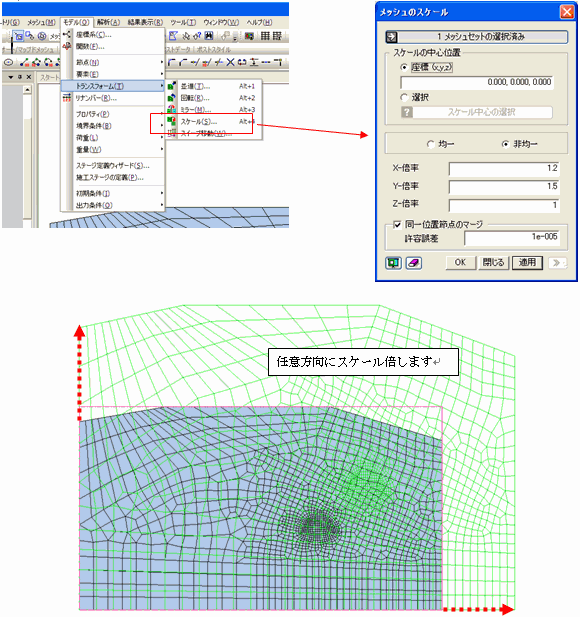Open the ヘルプ(H) menu
Viewport: 580px width, 617px height.
click(x=259, y=22)
